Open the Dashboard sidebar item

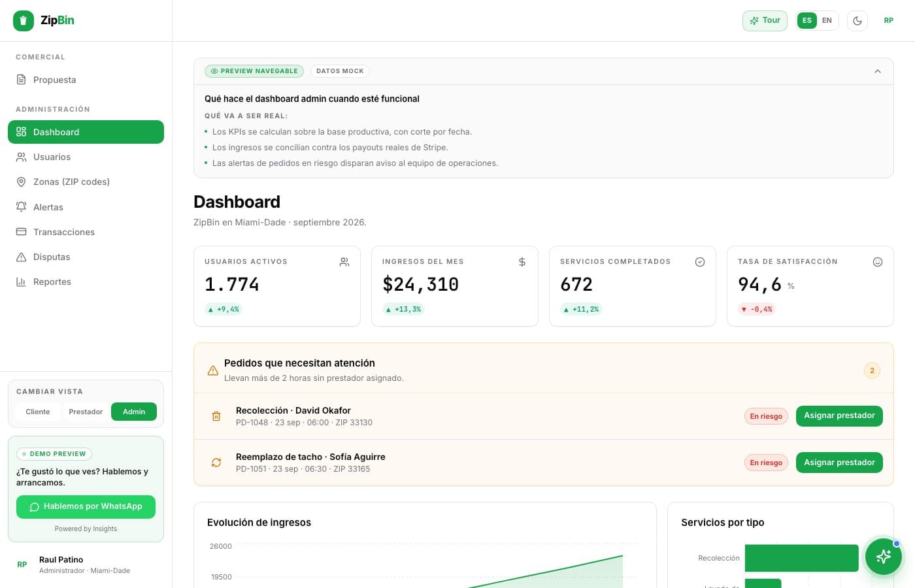click(x=86, y=132)
